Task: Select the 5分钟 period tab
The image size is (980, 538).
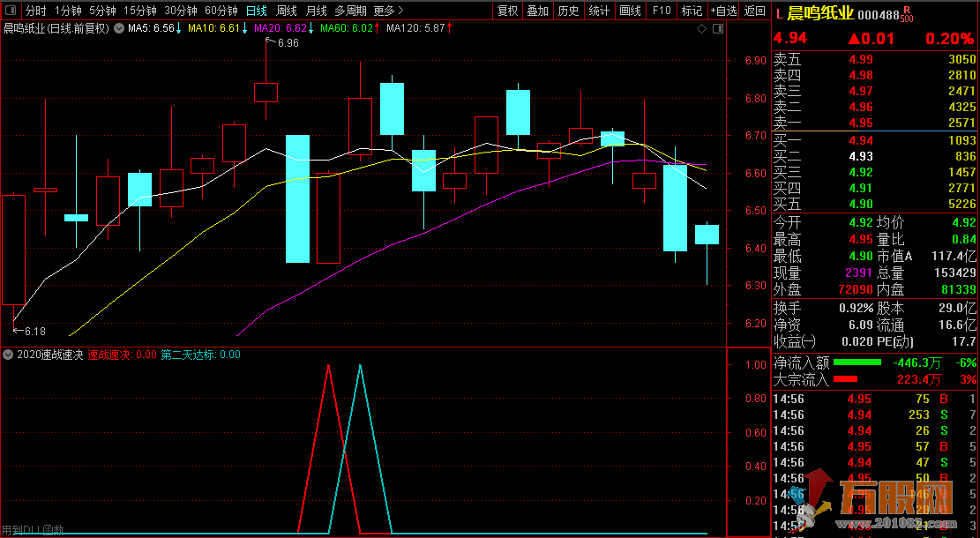Action: pos(102,11)
